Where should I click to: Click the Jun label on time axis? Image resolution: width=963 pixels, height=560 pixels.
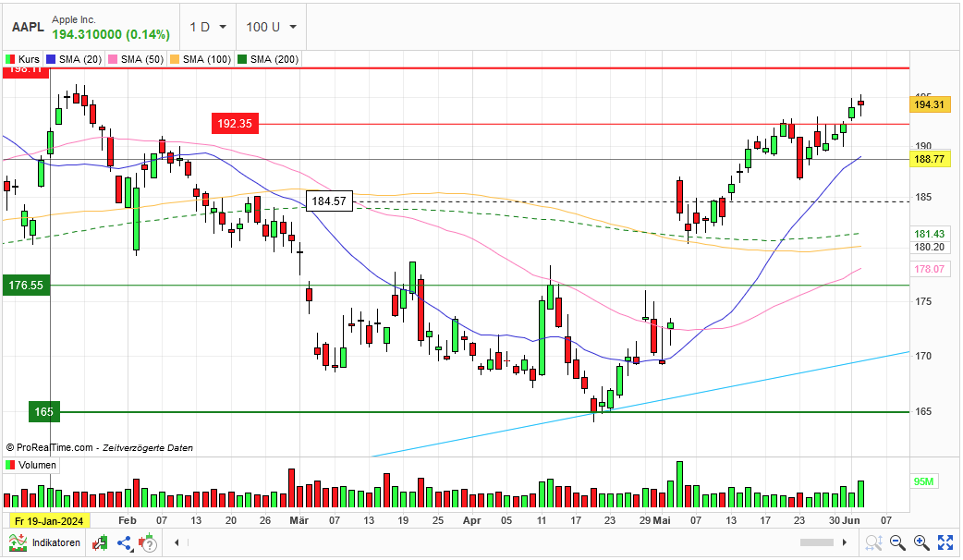pyautogui.click(x=852, y=520)
